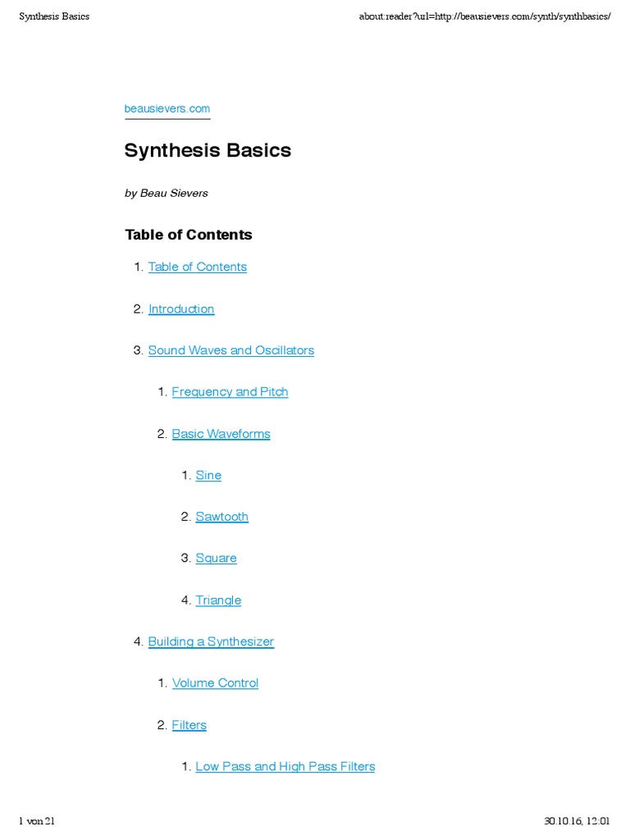
Task: Go to Frequency and Pitch section
Action: pos(230,392)
